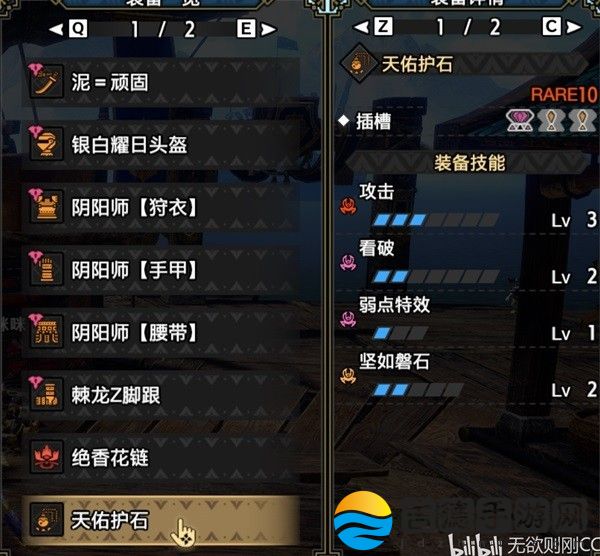Viewport: 600px width, 556px height.
Task: Go to previous equipment page with Q arrow
Action: click(69, 29)
